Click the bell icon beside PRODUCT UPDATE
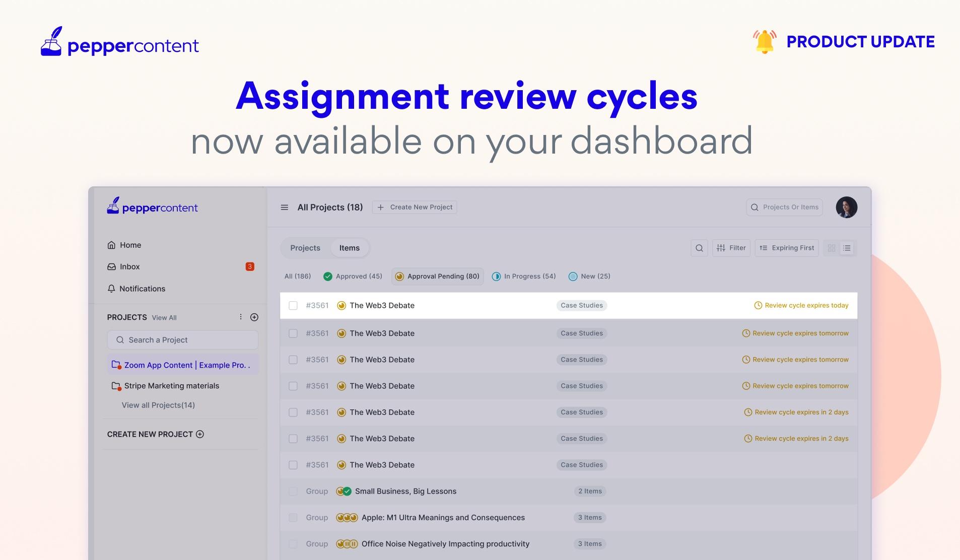 click(x=765, y=41)
